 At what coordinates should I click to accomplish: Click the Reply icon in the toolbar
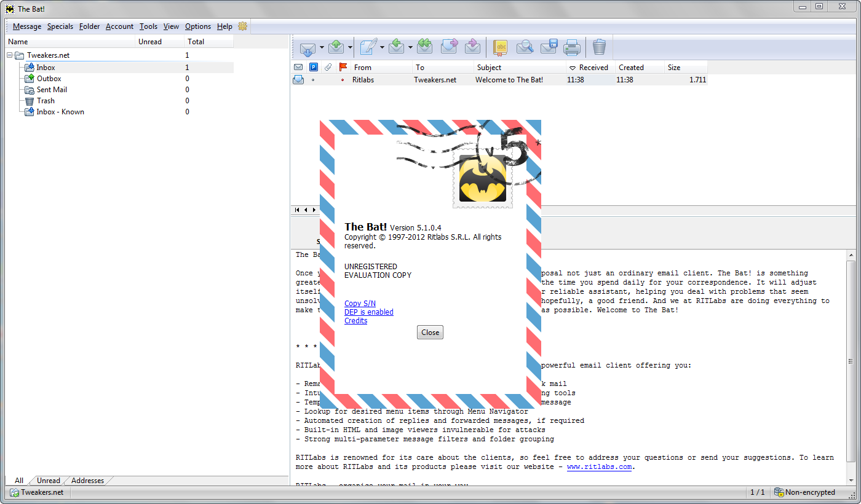pyautogui.click(x=397, y=47)
